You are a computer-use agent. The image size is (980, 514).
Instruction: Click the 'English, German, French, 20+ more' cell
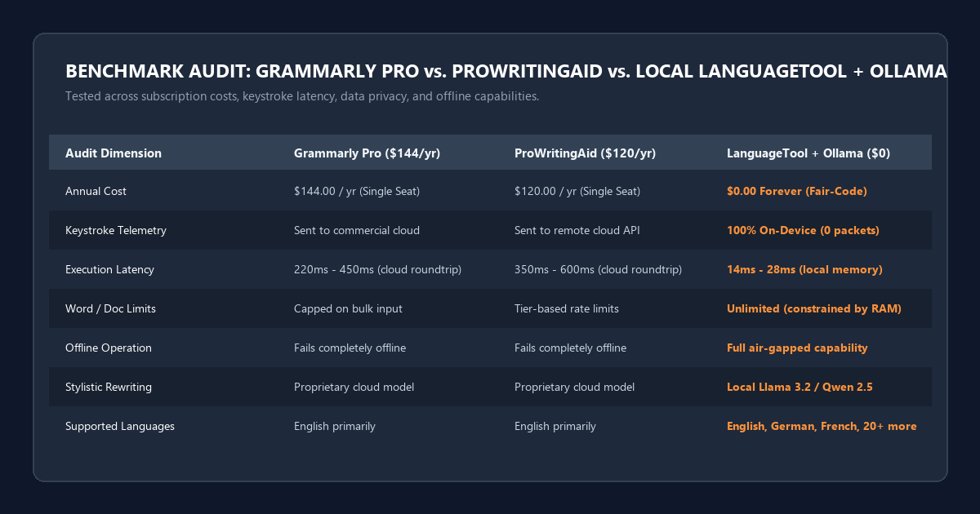(x=822, y=426)
